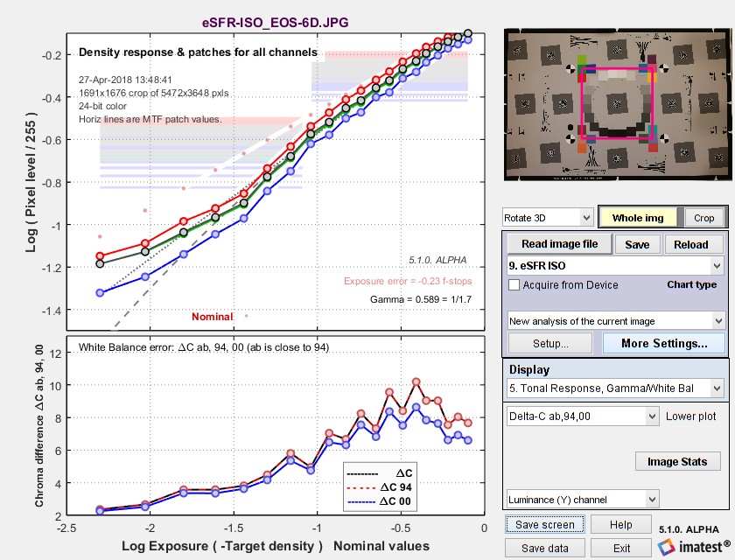Screen dimensions: 735x560
Task: Switch to Crop view
Action: click(x=703, y=218)
